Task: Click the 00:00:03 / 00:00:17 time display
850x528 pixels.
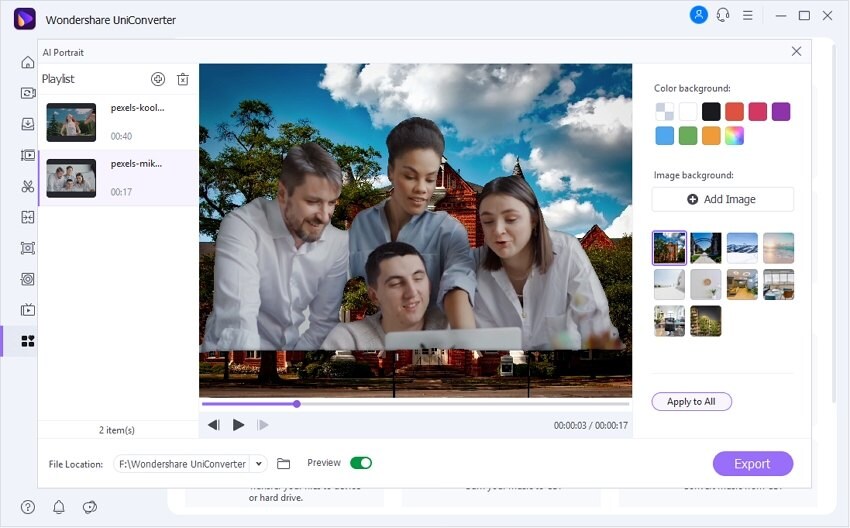Action: (590, 426)
